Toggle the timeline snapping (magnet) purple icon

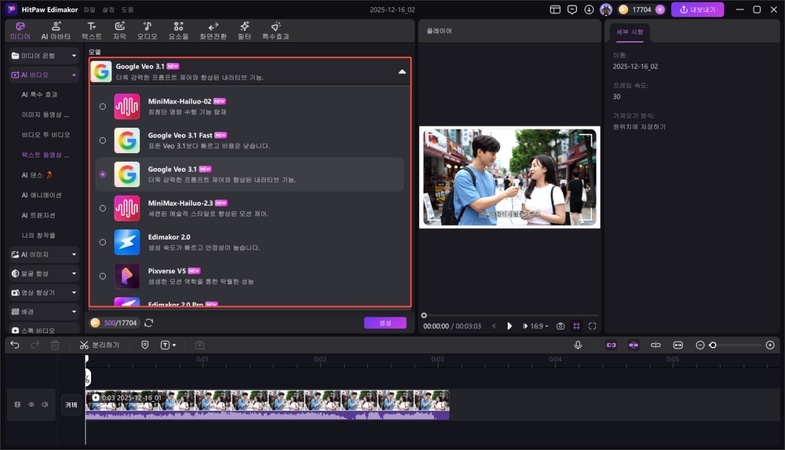point(633,345)
